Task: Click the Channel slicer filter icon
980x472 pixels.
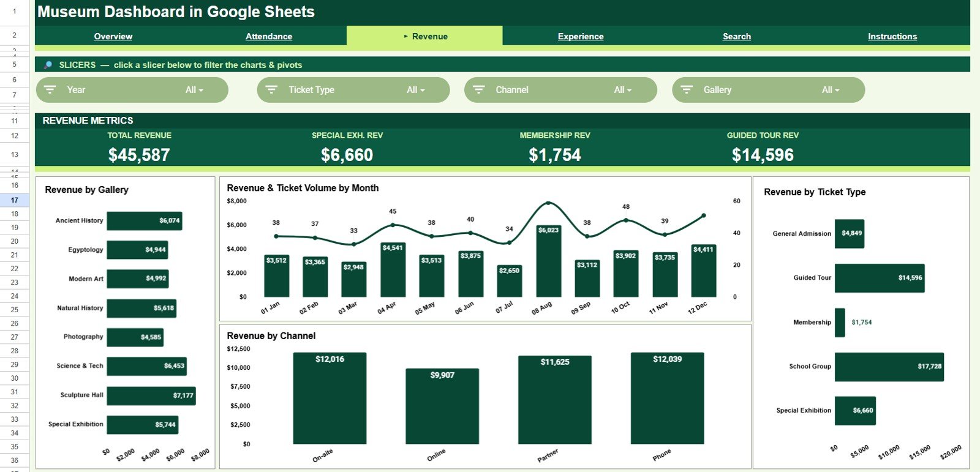Action: pyautogui.click(x=479, y=89)
